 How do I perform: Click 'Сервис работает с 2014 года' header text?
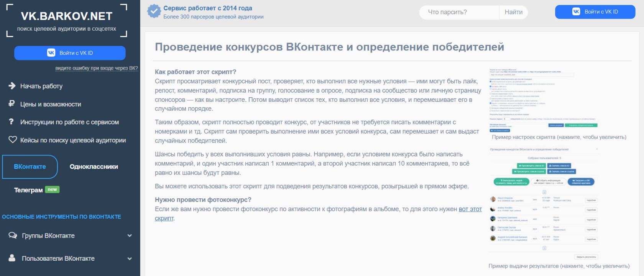click(208, 8)
